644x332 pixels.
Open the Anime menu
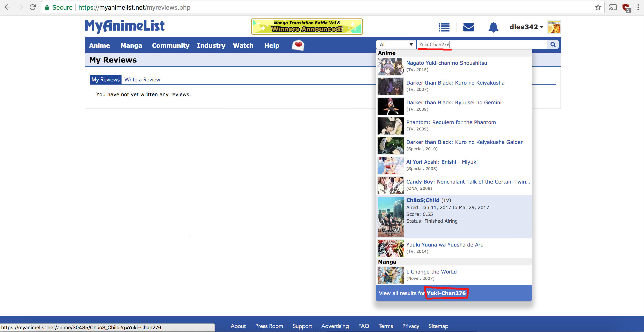[x=100, y=45]
